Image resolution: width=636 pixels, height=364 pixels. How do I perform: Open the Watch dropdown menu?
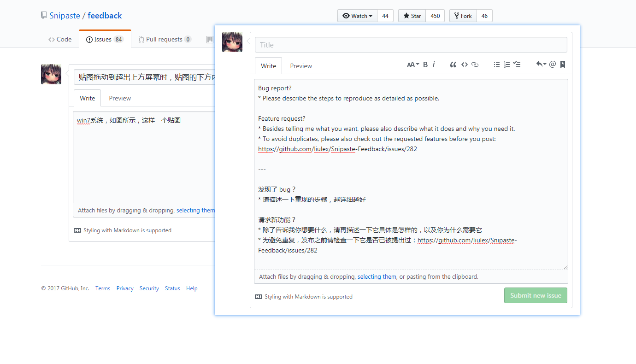(357, 15)
